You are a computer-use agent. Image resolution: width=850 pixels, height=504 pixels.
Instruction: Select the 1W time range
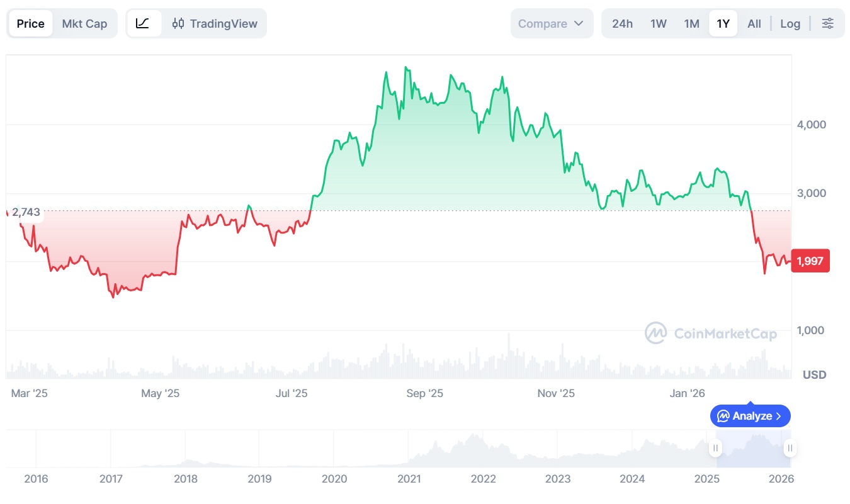(x=659, y=23)
